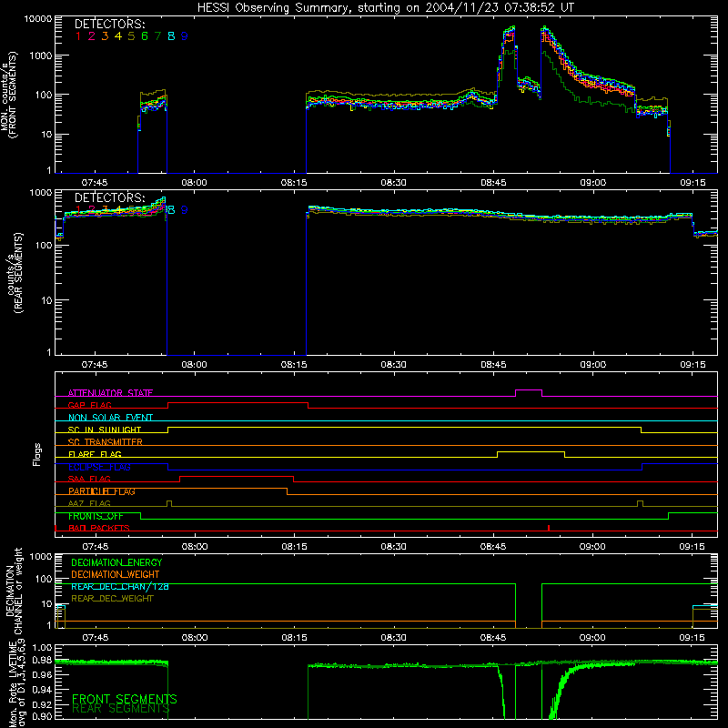Click the 09:00 time label under the rear segments plot
728x728 pixels.
[593, 365]
